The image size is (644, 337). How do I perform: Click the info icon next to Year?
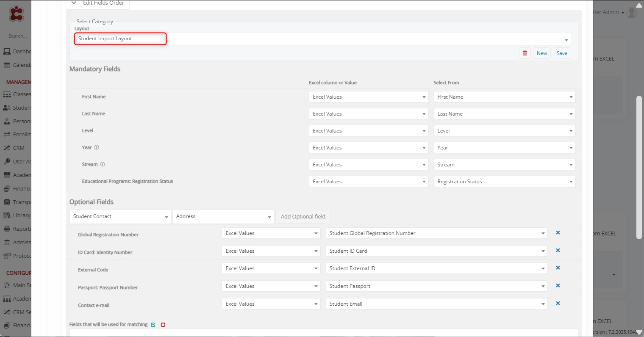point(97,148)
